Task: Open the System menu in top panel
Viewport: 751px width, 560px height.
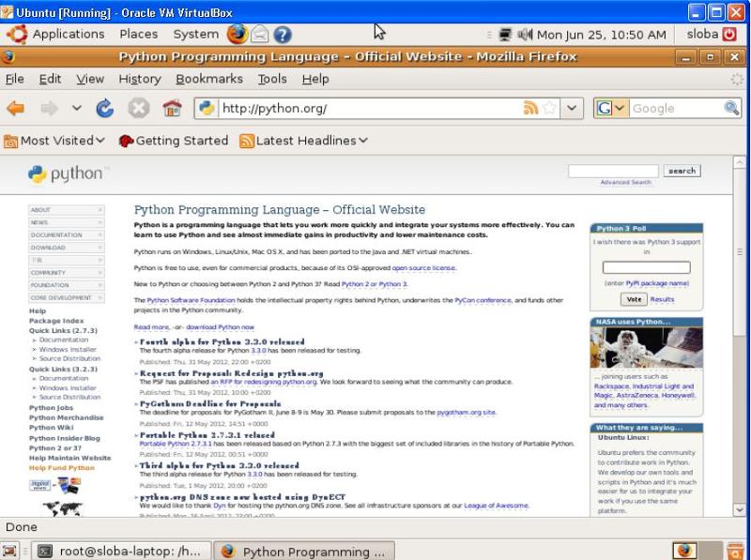Action: (x=196, y=35)
